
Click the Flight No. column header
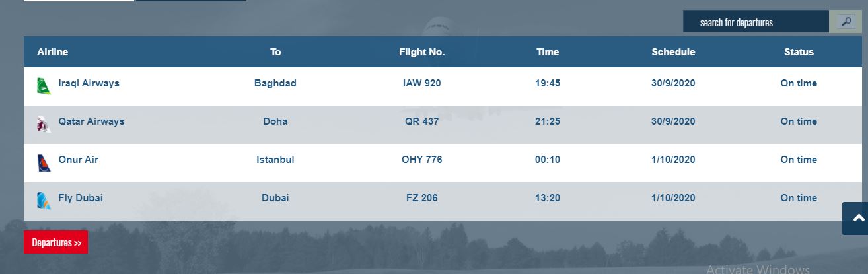tap(422, 52)
